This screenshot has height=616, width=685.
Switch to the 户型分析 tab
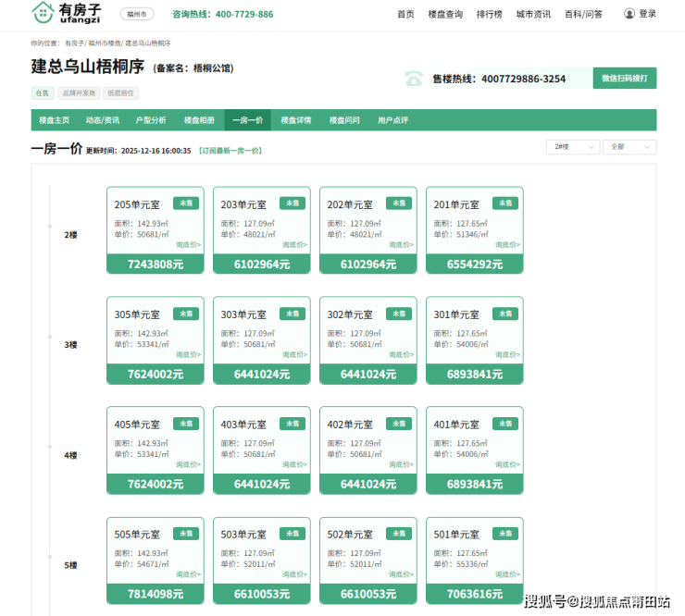pyautogui.click(x=151, y=120)
